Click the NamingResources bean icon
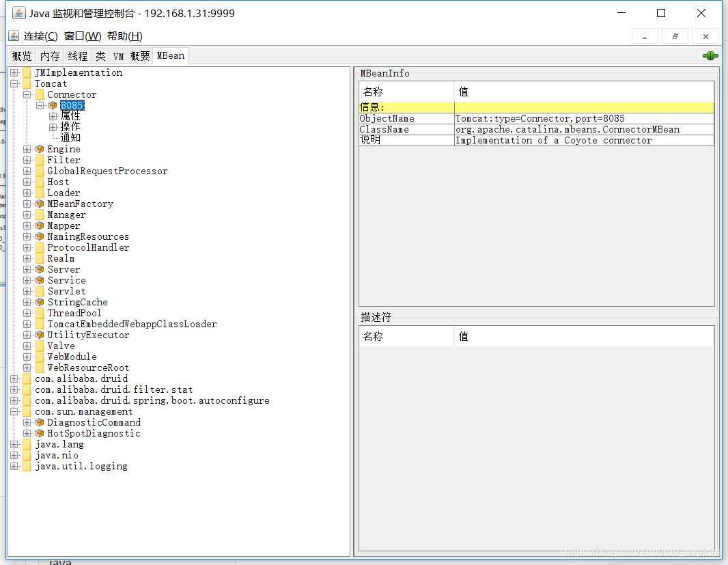The height and width of the screenshot is (565, 728). pos(40,236)
